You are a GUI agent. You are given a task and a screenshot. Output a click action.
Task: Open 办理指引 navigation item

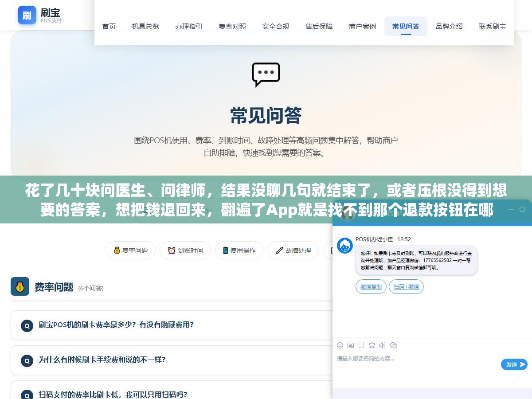(x=189, y=26)
